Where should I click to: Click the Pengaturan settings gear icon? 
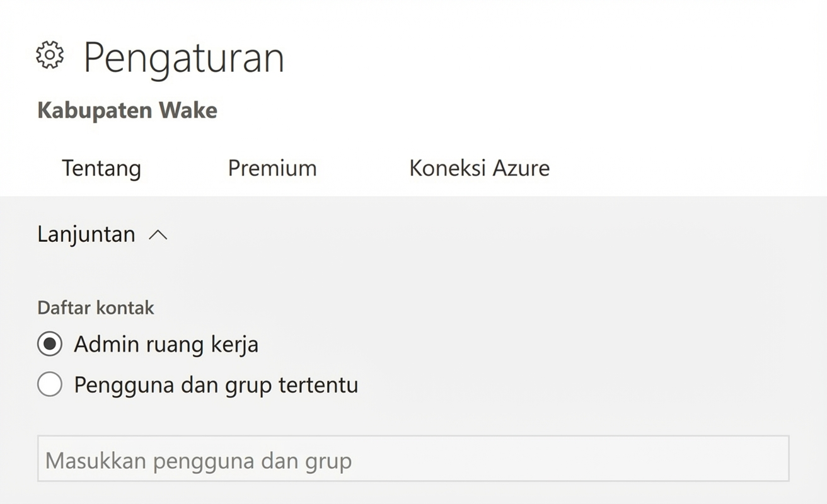pyautogui.click(x=50, y=54)
